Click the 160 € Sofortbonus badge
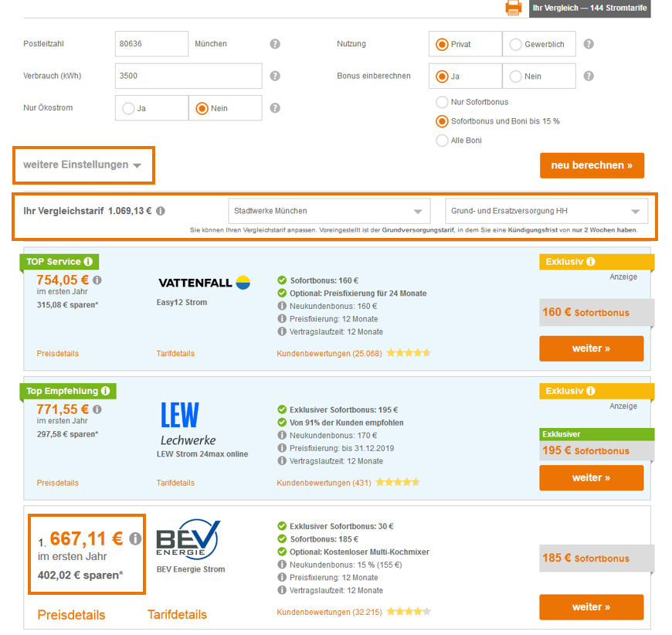This screenshot has height=635, width=672. (596, 312)
